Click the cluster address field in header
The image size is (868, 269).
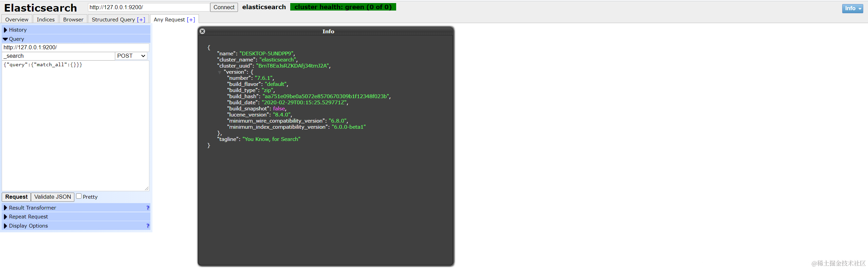pyautogui.click(x=149, y=7)
